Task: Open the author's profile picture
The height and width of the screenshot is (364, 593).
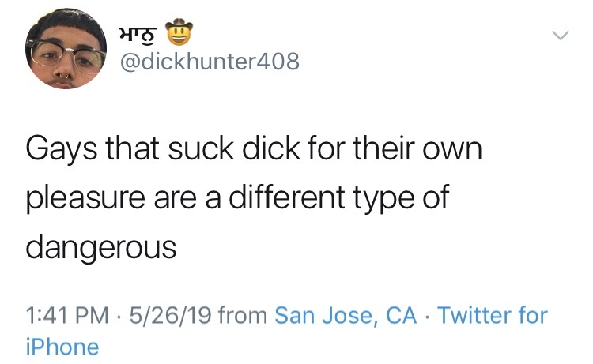Action: pyautogui.click(x=66, y=49)
